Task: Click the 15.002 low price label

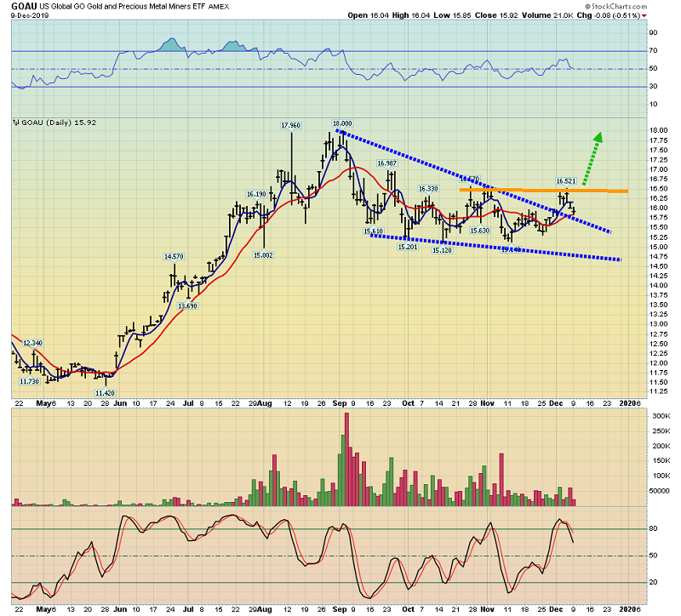Action: (x=263, y=255)
